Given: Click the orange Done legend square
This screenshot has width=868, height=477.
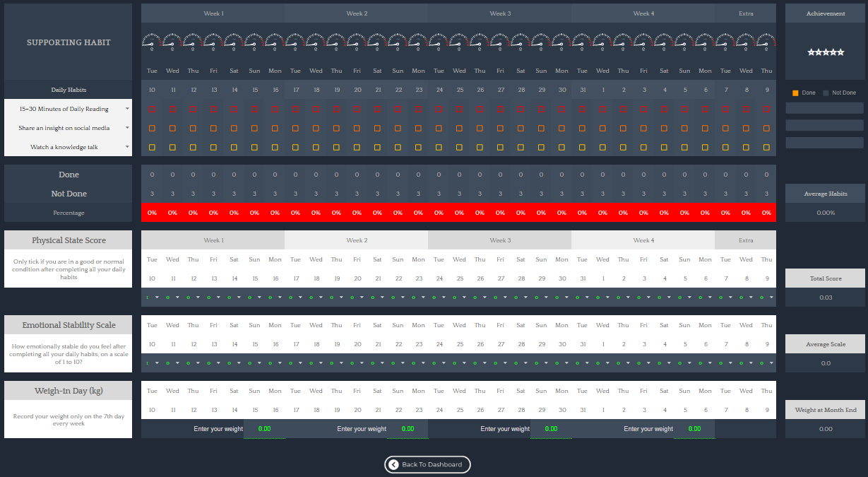Looking at the screenshot, I should pyautogui.click(x=795, y=93).
